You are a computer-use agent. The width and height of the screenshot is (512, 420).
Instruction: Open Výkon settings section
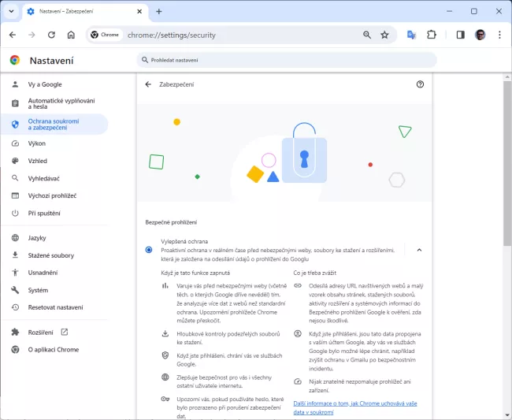(37, 143)
